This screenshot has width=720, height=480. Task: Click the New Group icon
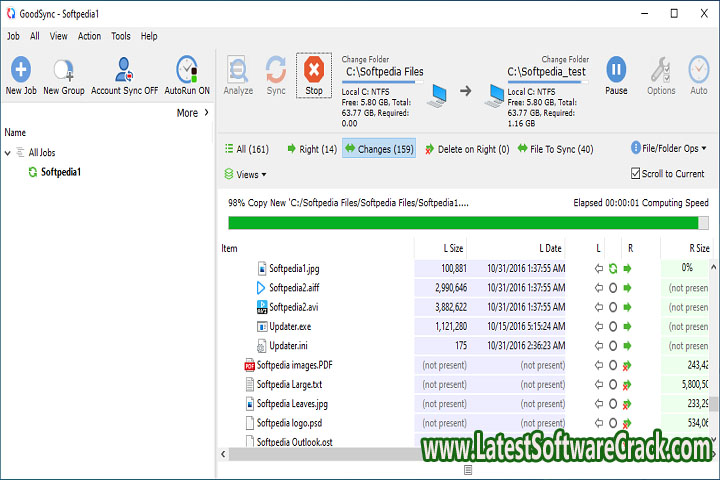[64, 70]
